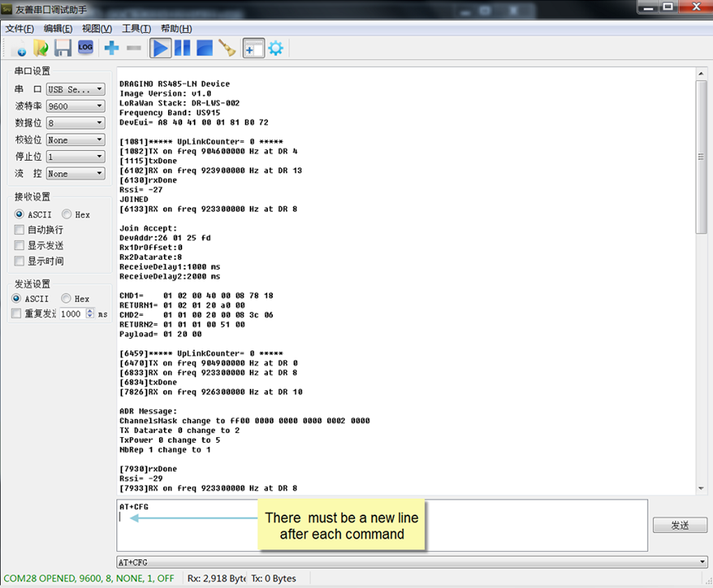Click inside the AT+CFG send text box
Screen dimensions: 713x588
point(382,524)
